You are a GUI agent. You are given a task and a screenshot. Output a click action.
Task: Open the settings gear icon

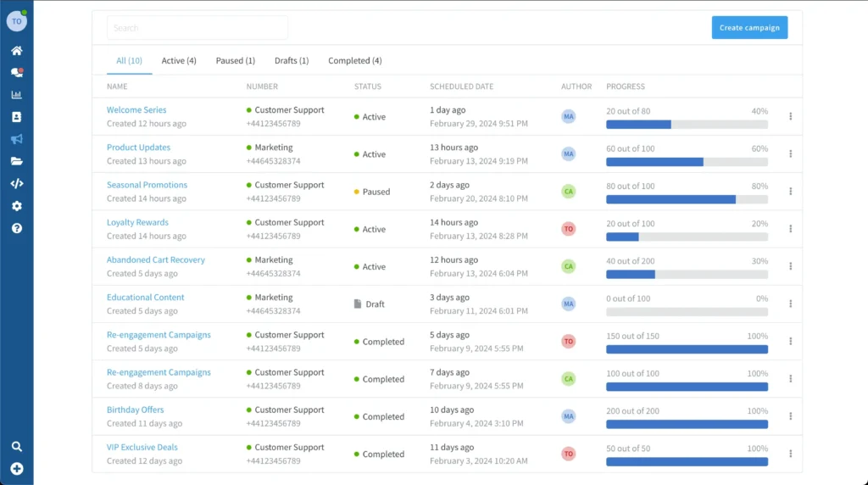(x=16, y=206)
